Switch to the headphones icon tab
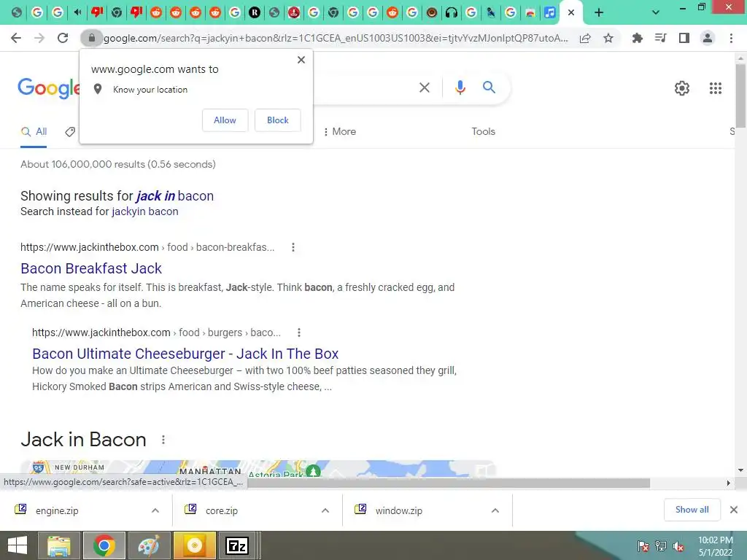747x560 pixels. click(x=451, y=12)
